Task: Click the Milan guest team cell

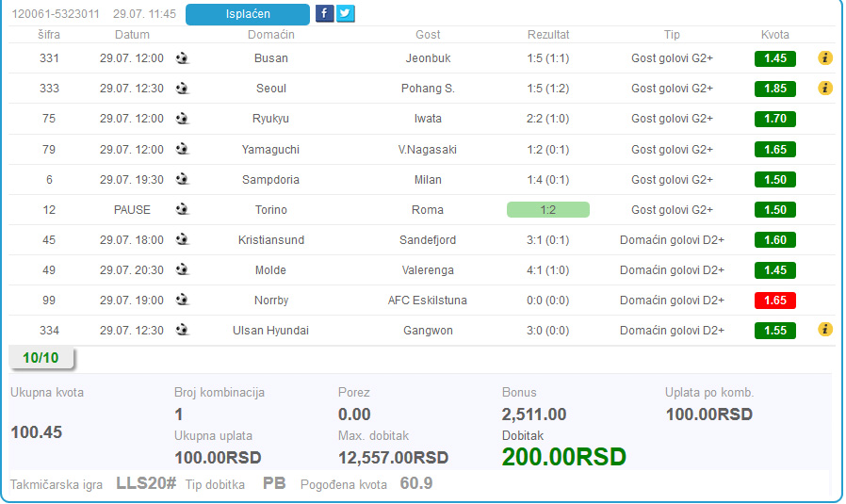Action: (428, 180)
